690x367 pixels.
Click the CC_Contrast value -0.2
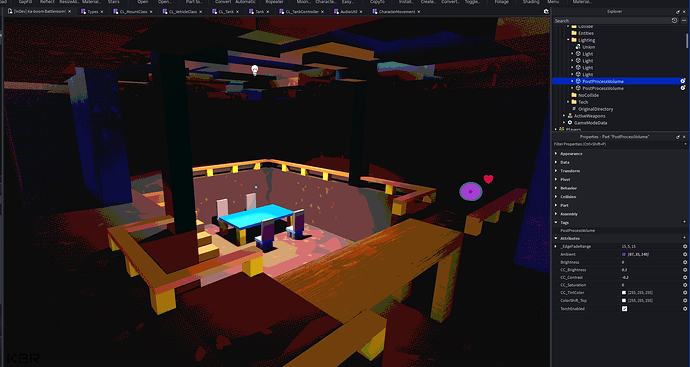point(625,277)
